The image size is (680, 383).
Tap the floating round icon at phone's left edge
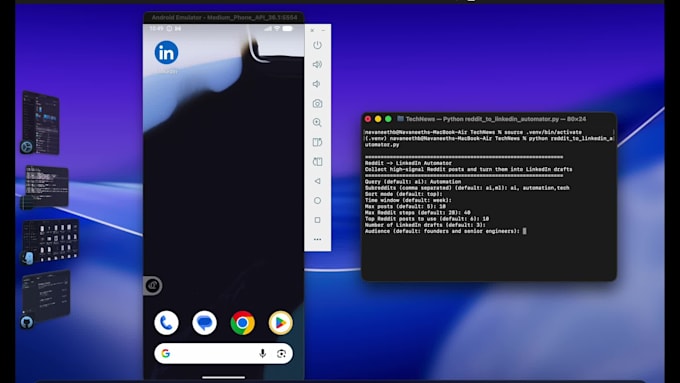(x=153, y=285)
